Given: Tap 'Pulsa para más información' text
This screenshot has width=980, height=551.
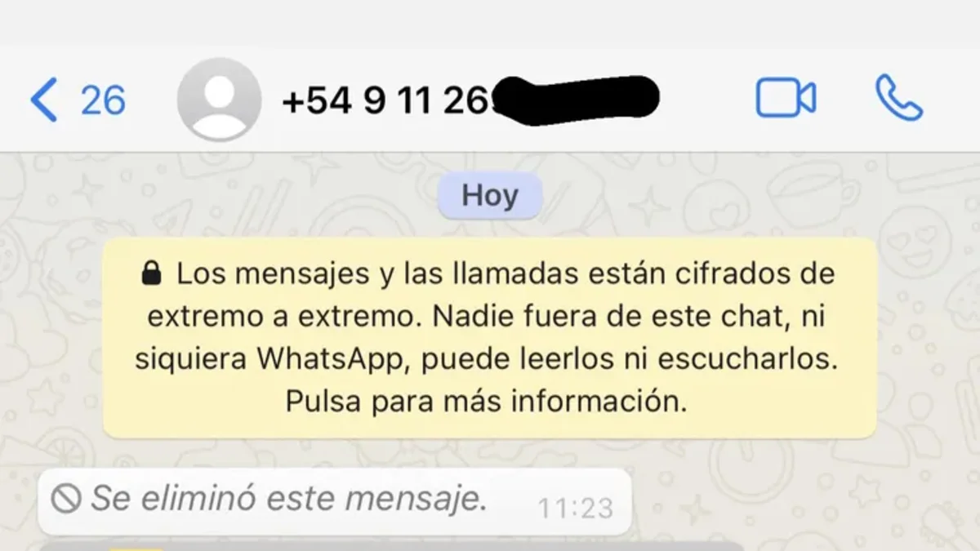Looking at the screenshot, I should coord(487,402).
